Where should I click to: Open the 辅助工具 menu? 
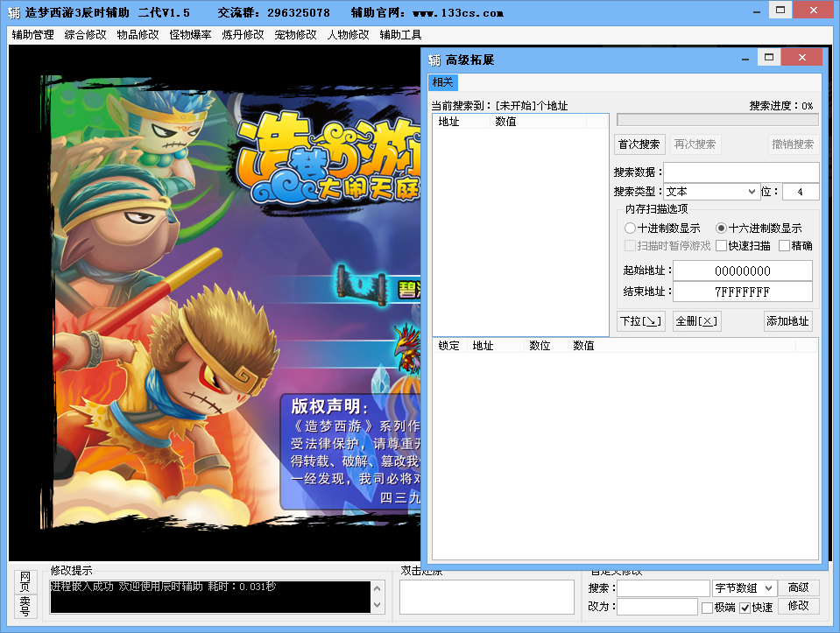tap(400, 35)
